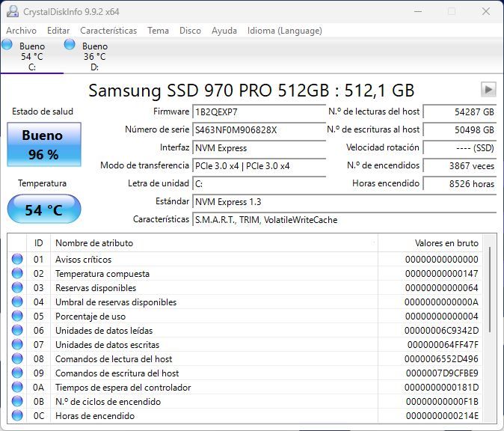Open the Ayuda menu
504x431 pixels.
click(x=224, y=31)
